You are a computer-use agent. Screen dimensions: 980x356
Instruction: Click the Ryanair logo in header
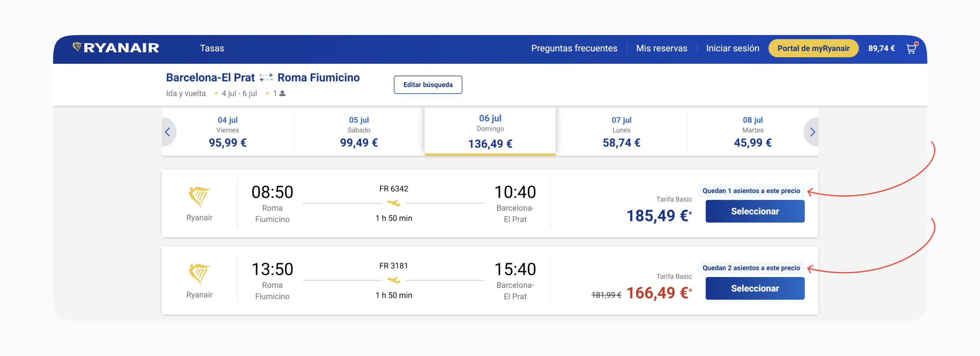pos(116,48)
